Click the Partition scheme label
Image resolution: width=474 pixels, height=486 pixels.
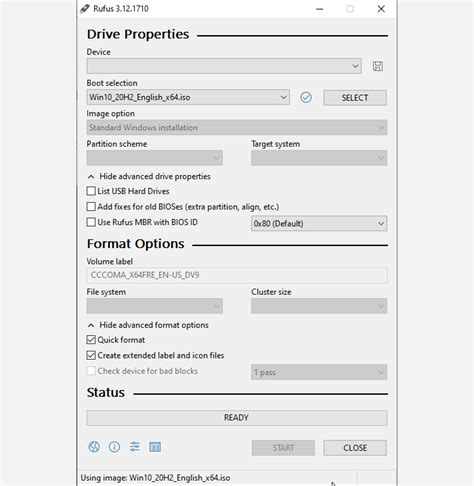pyautogui.click(x=117, y=144)
